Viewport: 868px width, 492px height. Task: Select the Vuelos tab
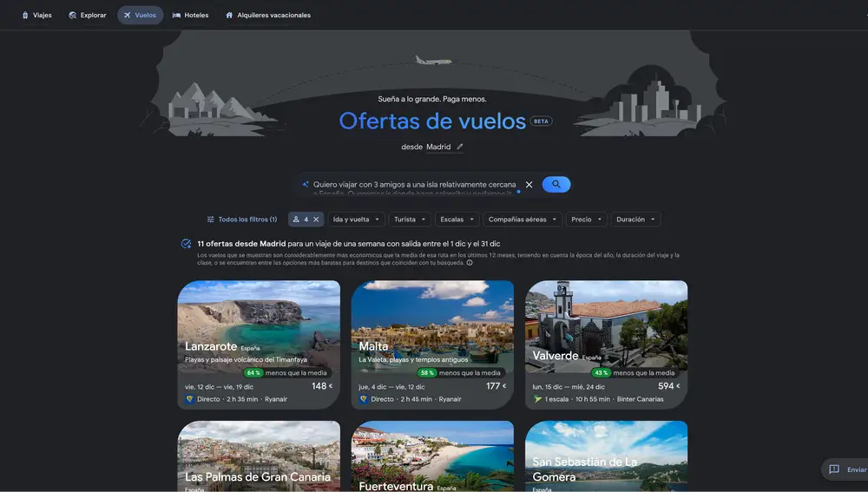click(x=140, y=15)
